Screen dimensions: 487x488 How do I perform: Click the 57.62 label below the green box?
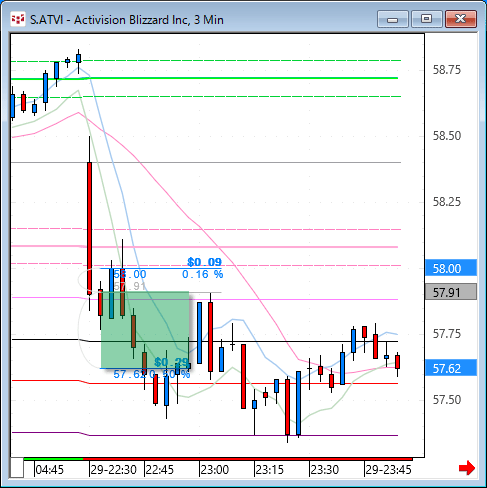click(130, 374)
